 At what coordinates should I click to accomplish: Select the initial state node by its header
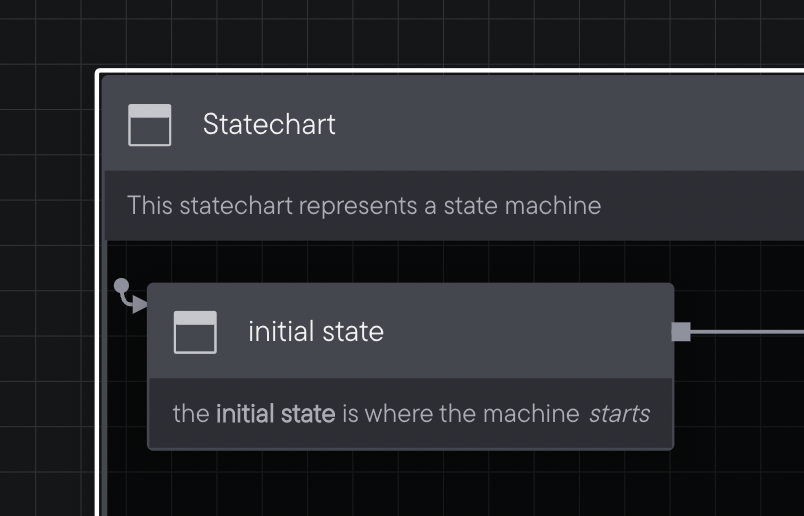[x=411, y=331]
